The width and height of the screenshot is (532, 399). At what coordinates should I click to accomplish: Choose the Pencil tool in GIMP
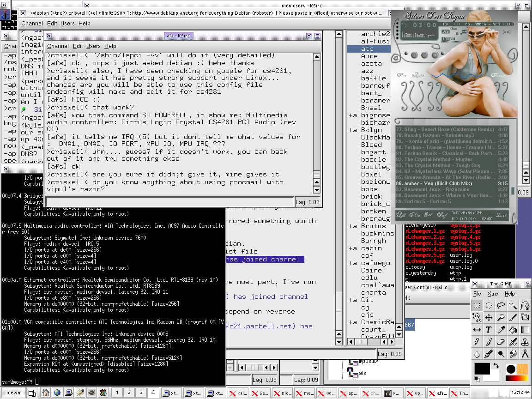pos(477,342)
